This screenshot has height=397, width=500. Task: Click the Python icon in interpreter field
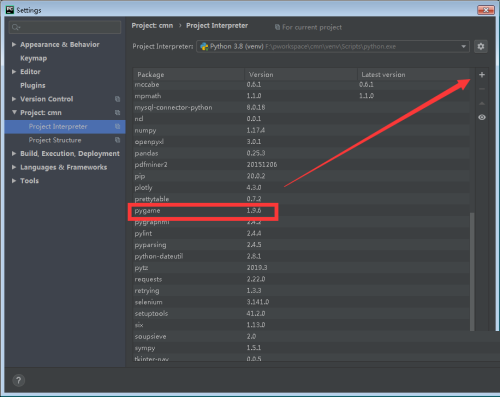204,47
